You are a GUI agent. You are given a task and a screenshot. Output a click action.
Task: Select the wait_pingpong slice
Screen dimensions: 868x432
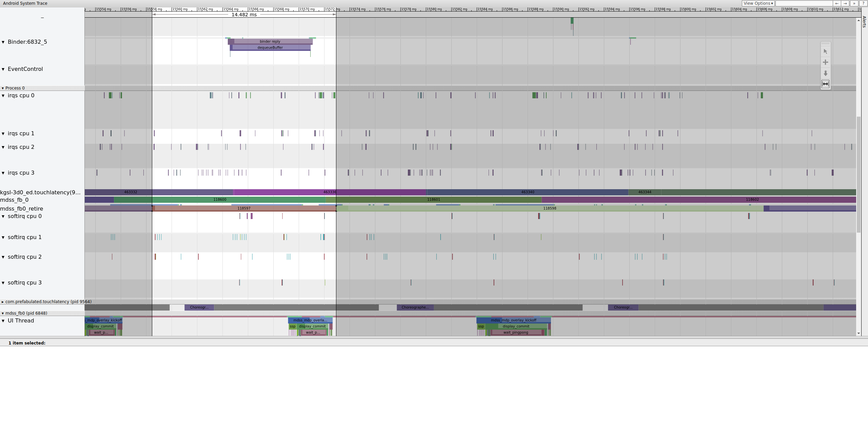[515, 332]
